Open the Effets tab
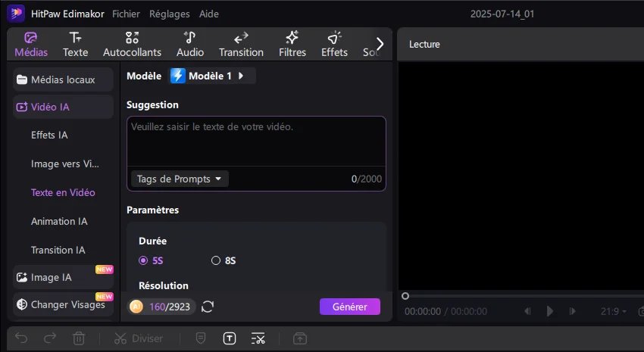The height and width of the screenshot is (352, 644). (334, 45)
